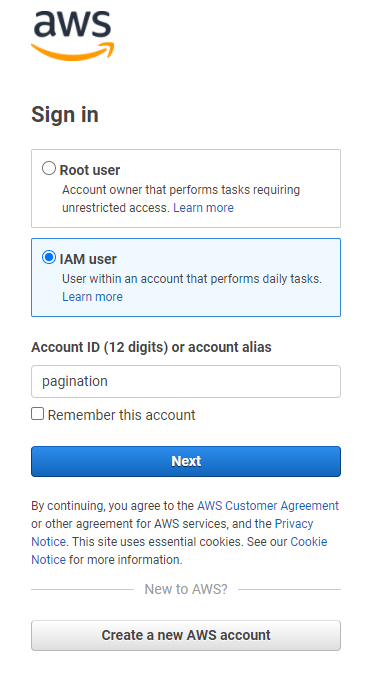Click the Account ID or account alias label

coord(151,347)
